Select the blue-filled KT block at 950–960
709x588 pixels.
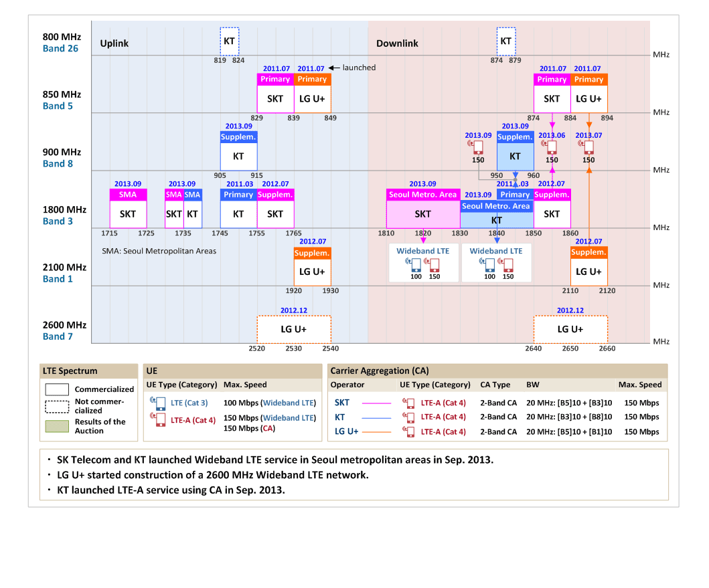pos(516,151)
